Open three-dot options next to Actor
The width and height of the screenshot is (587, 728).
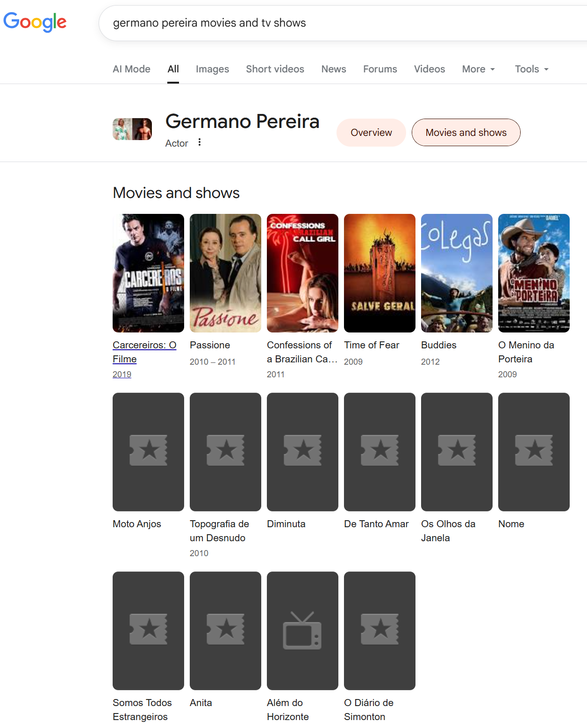(200, 142)
